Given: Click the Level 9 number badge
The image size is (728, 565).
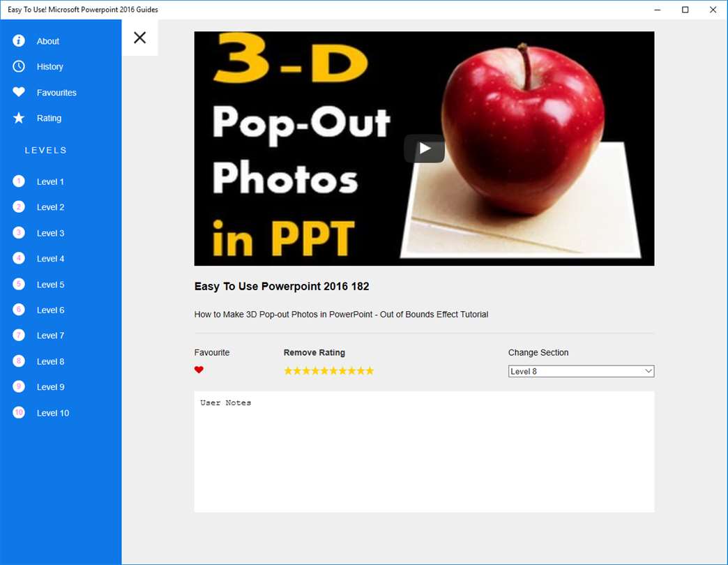Looking at the screenshot, I should pyautogui.click(x=19, y=386).
